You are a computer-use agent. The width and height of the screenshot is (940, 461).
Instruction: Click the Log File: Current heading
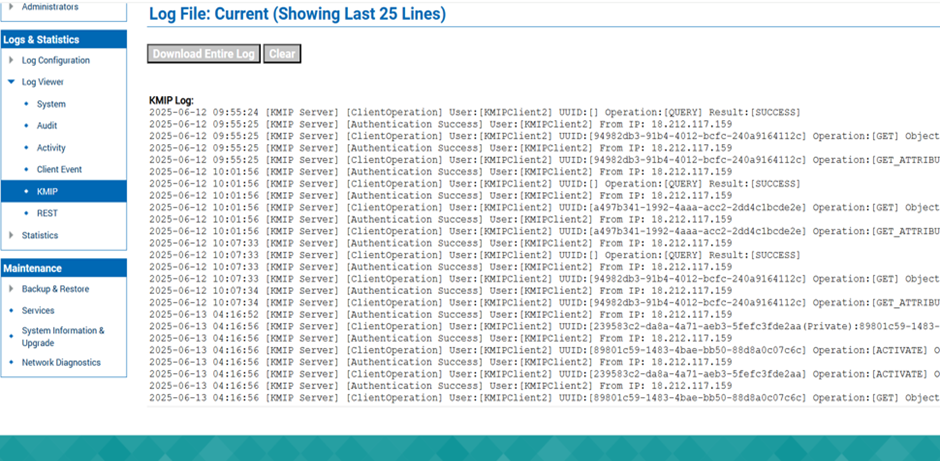coord(297,14)
